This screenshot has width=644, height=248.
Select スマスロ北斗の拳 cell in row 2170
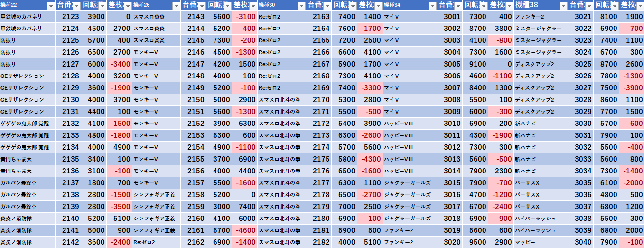(281, 100)
